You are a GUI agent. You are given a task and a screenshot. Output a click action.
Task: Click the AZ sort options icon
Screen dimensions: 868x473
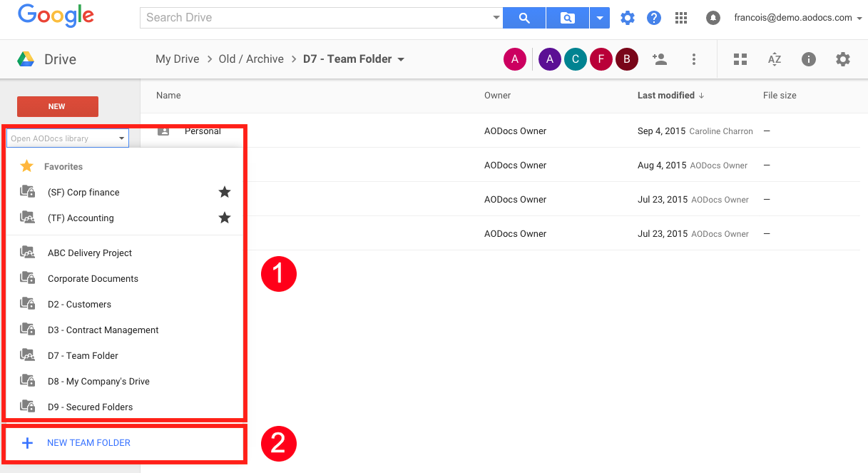(x=775, y=59)
